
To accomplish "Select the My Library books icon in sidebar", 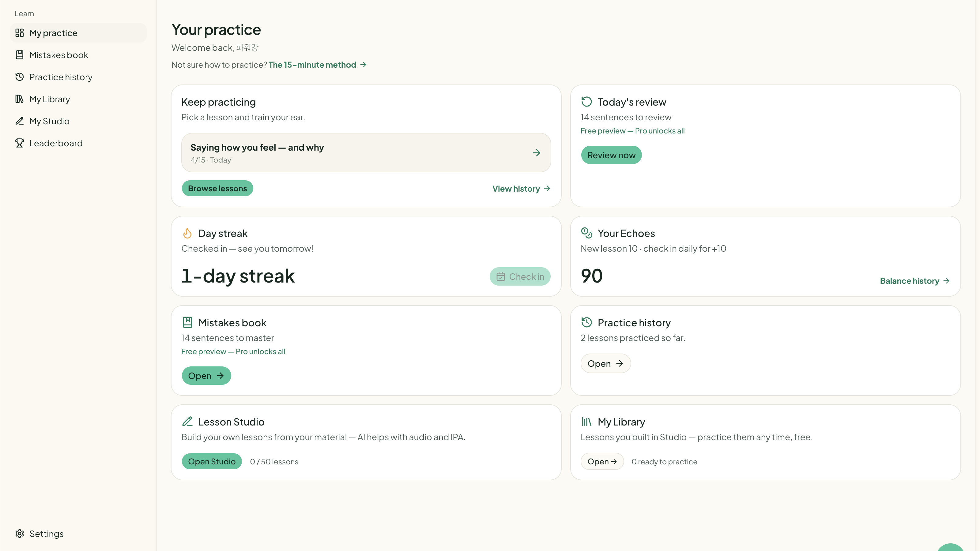I will coord(19,99).
